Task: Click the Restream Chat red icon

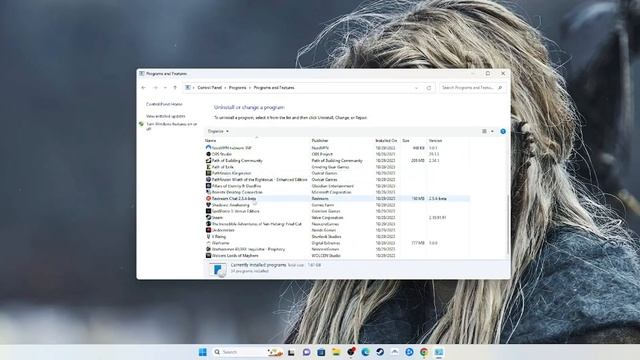Action: pyautogui.click(x=208, y=198)
